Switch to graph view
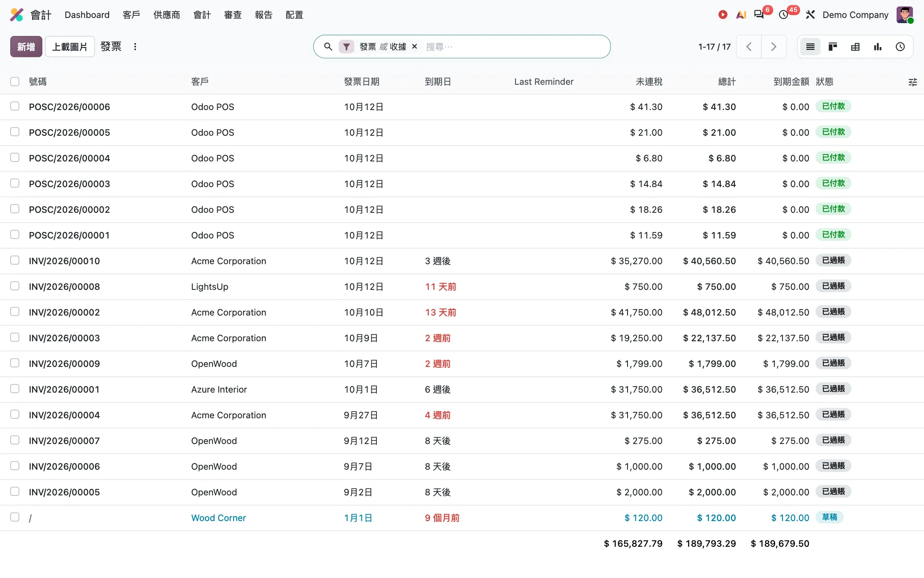924x578 pixels. (x=878, y=47)
